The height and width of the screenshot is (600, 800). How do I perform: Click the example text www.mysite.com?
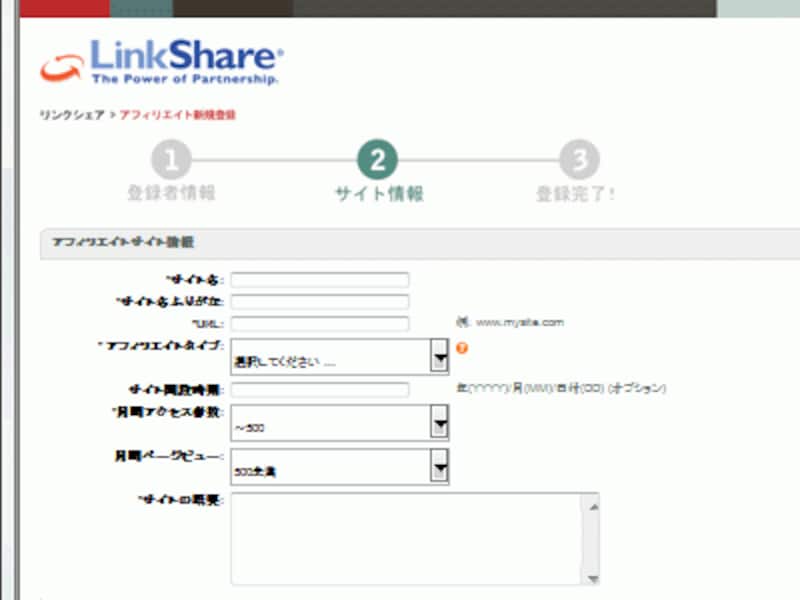click(x=519, y=322)
